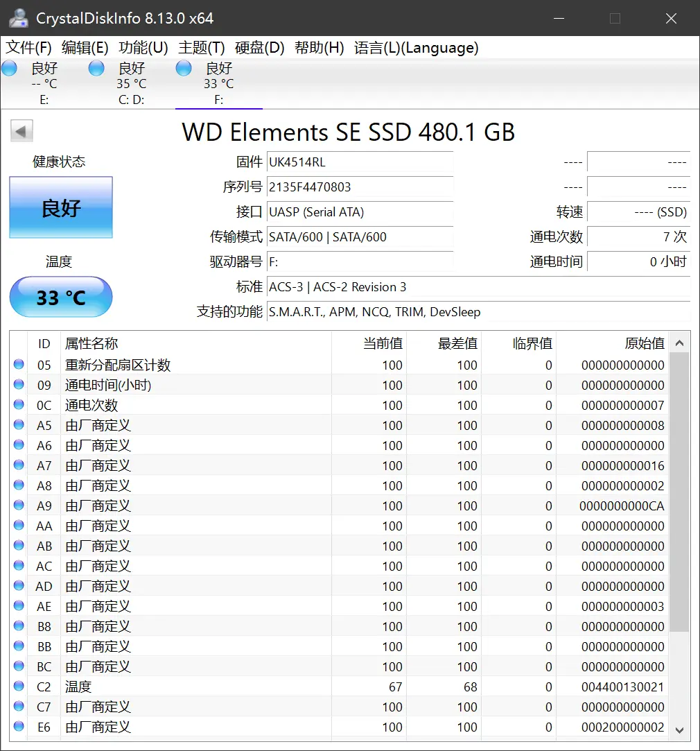Switch to the E: disk tab
Screen dimensions: 700x751
(44, 84)
